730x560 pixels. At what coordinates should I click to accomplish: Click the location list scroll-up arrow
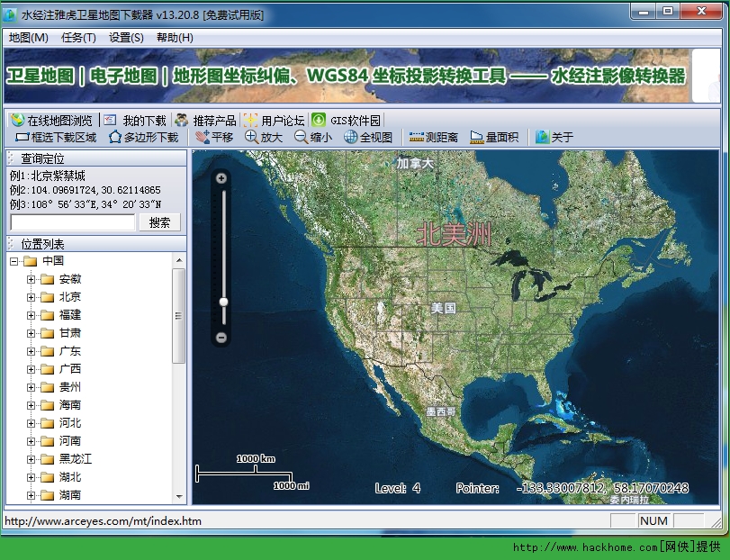[179, 260]
